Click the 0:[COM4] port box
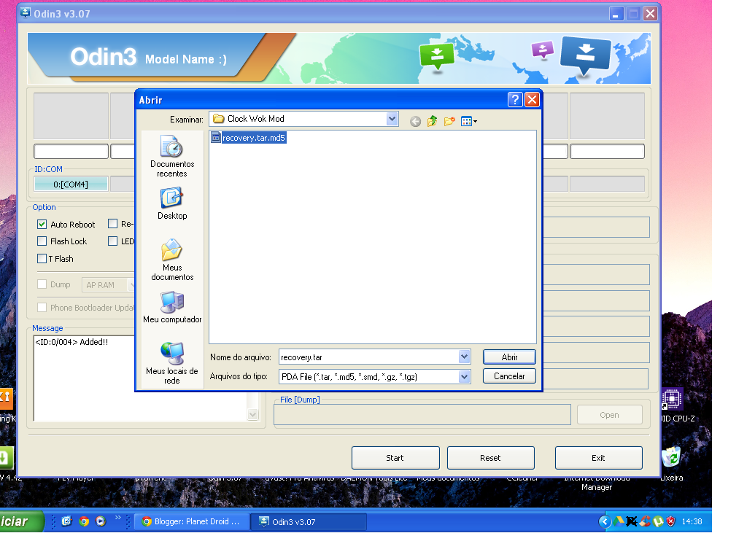747x560 pixels. coord(71,184)
